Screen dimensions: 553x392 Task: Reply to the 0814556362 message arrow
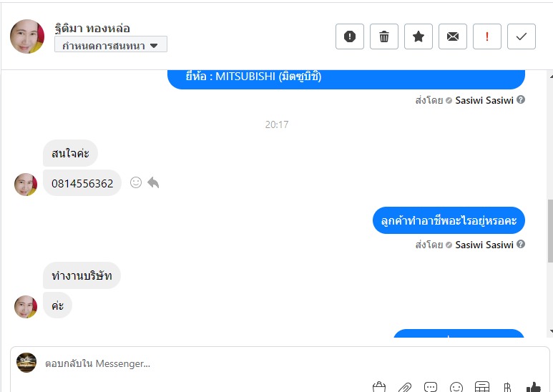(153, 182)
